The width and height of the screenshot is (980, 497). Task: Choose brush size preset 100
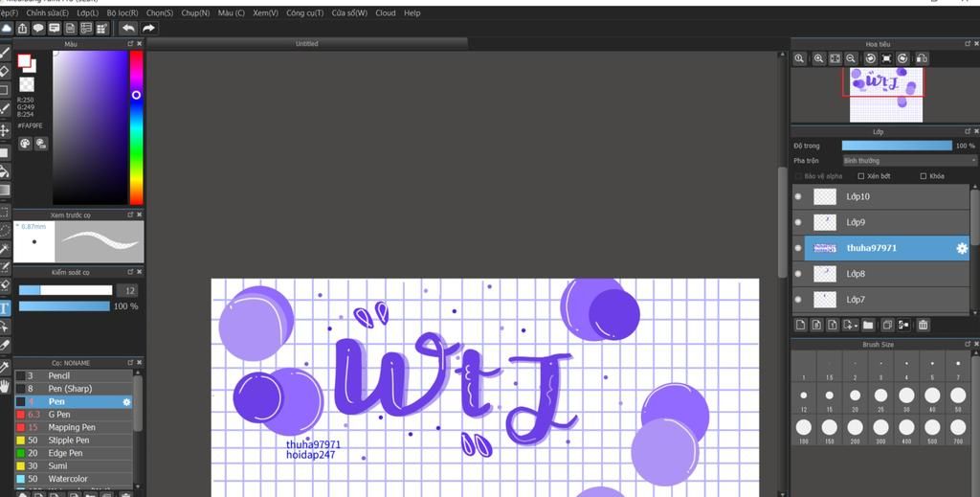click(x=804, y=428)
